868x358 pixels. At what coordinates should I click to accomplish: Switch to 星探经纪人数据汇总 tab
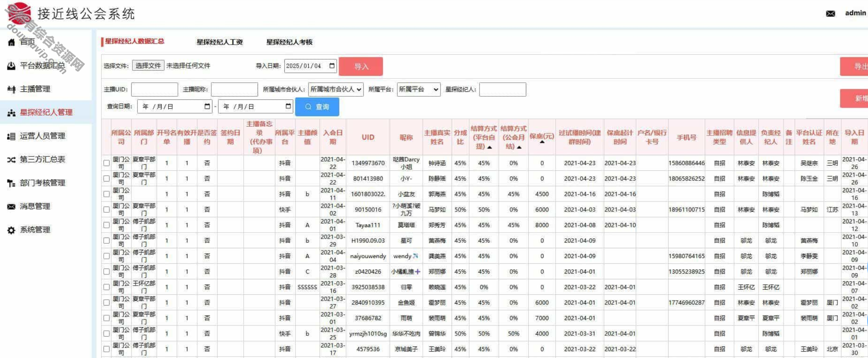(x=134, y=41)
